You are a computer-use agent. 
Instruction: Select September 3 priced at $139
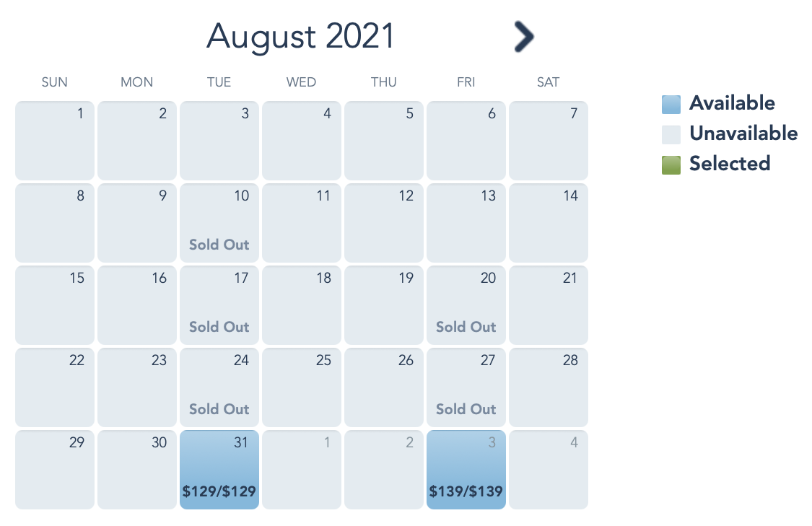[x=466, y=470]
